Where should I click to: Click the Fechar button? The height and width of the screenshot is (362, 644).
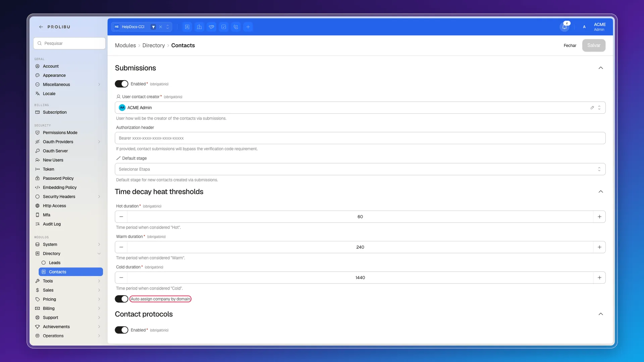pyautogui.click(x=570, y=46)
